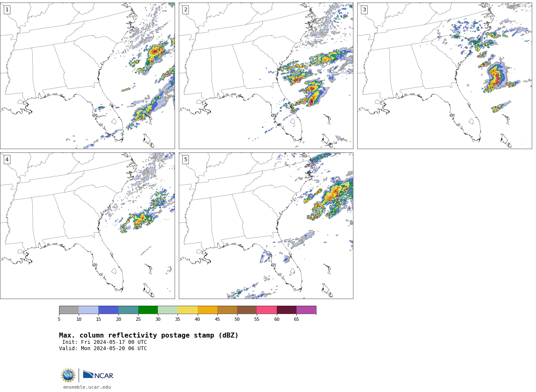Click the Valid: Mon 2024-05-20 06 UTC text
The width and height of the screenshot is (536, 392).
103,348
